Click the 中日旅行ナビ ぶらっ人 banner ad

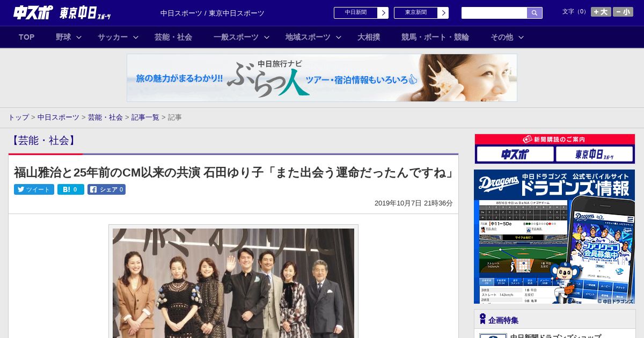[322, 78]
